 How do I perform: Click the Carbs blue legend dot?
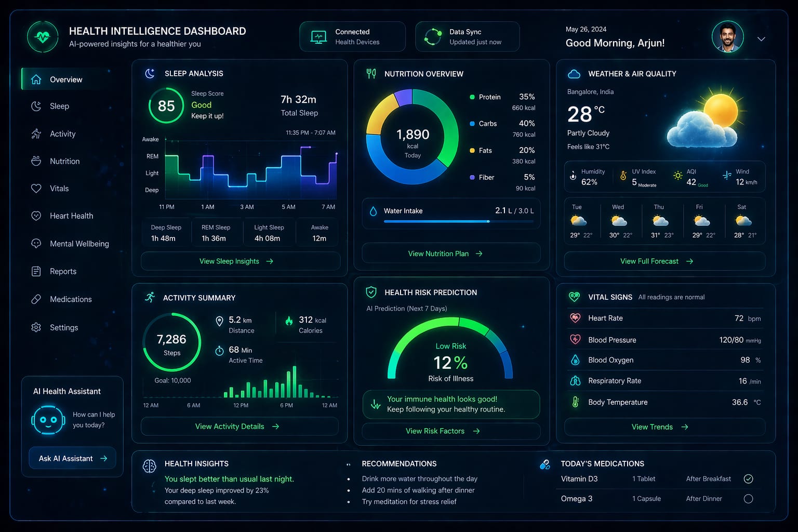pyautogui.click(x=472, y=124)
